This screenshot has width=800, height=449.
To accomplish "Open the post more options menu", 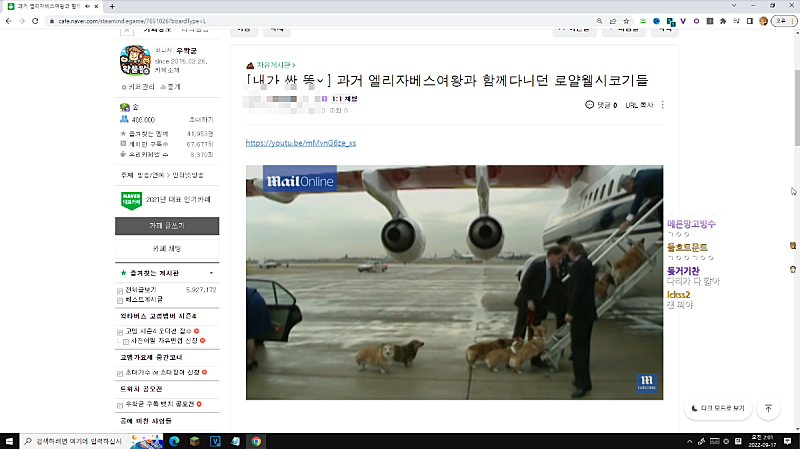I will (x=663, y=105).
